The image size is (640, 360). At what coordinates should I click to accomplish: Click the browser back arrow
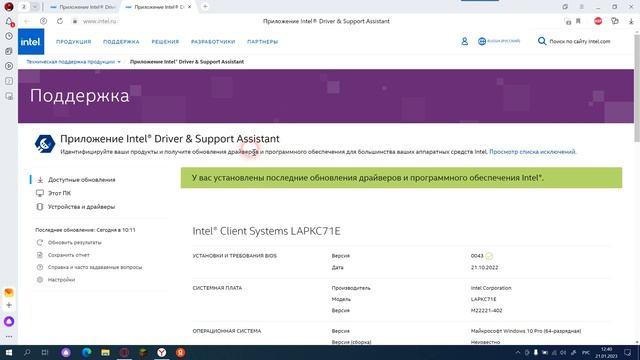pyautogui.click(x=27, y=21)
